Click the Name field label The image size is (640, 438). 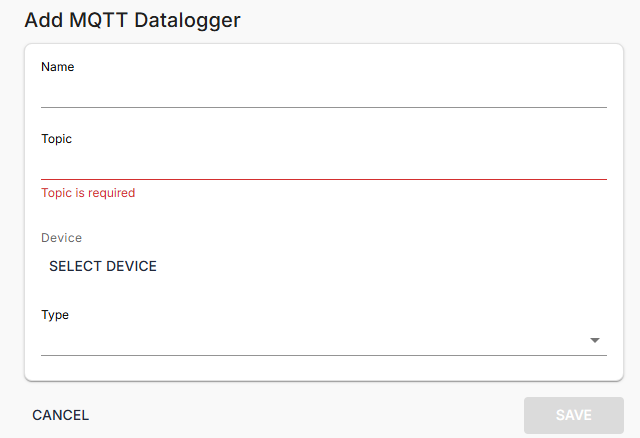coord(58,67)
